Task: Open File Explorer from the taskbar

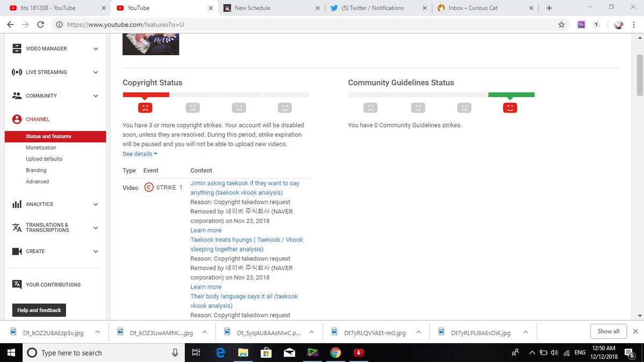Action: 243,352
